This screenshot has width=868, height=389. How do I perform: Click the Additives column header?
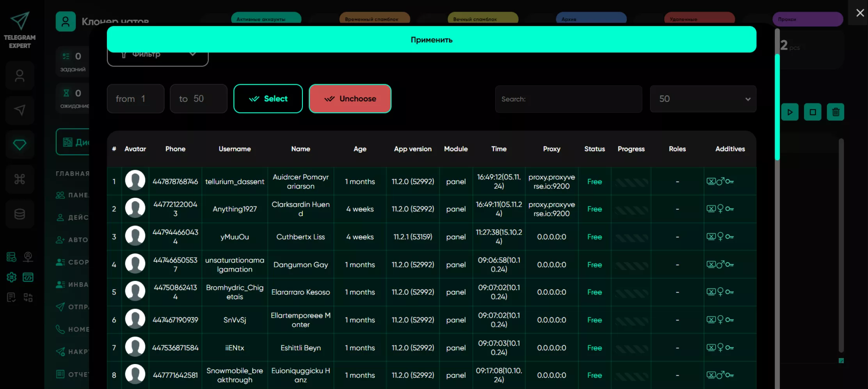pos(730,149)
